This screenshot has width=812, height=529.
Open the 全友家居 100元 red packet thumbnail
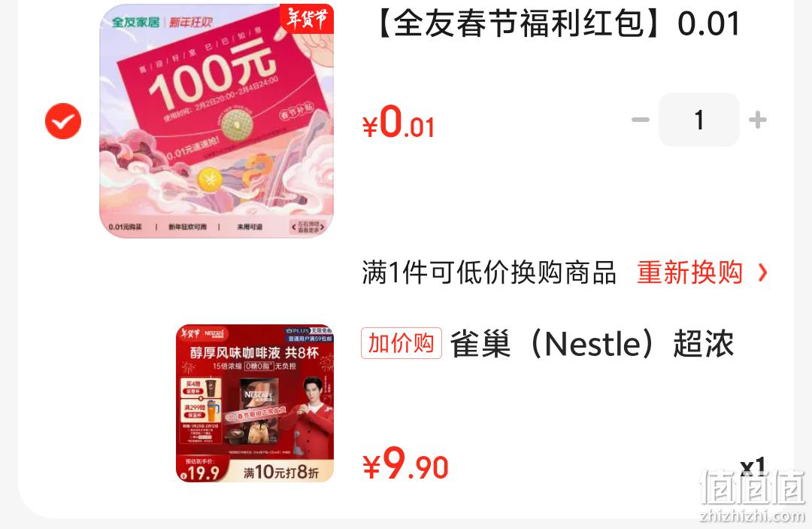point(217,120)
